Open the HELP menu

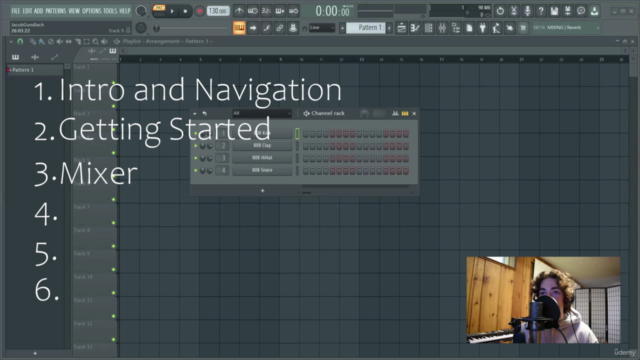tap(125, 11)
